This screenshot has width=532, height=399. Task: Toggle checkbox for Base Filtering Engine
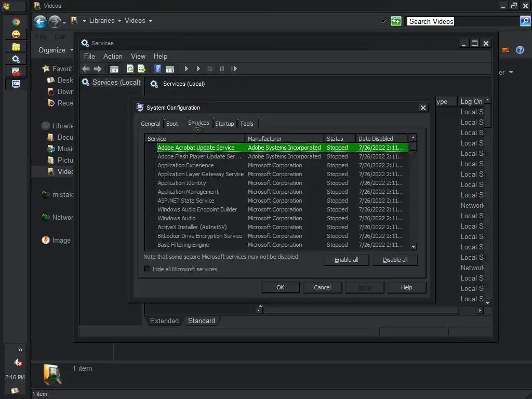coord(152,245)
